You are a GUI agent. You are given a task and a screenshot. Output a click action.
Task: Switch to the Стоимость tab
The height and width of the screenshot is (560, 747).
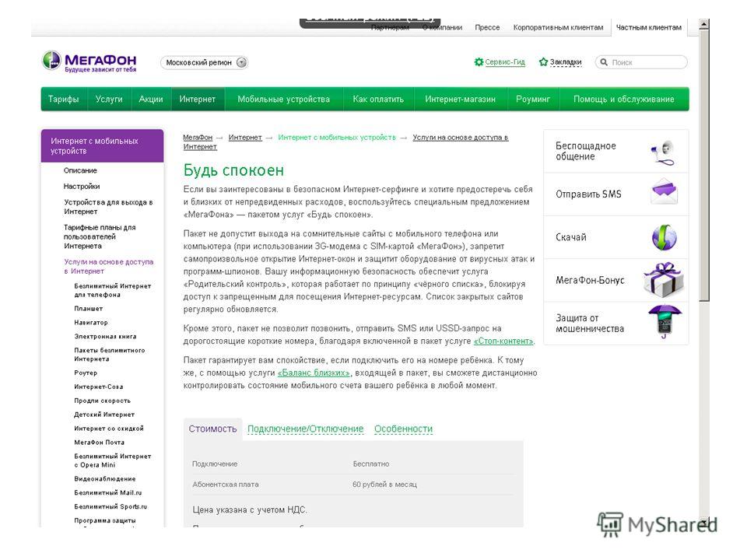tap(212, 429)
